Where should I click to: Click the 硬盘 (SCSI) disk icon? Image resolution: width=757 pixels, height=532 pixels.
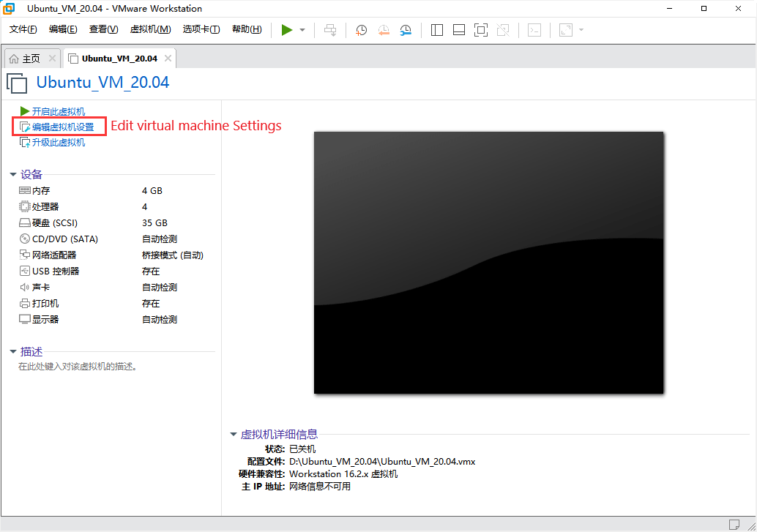25,222
